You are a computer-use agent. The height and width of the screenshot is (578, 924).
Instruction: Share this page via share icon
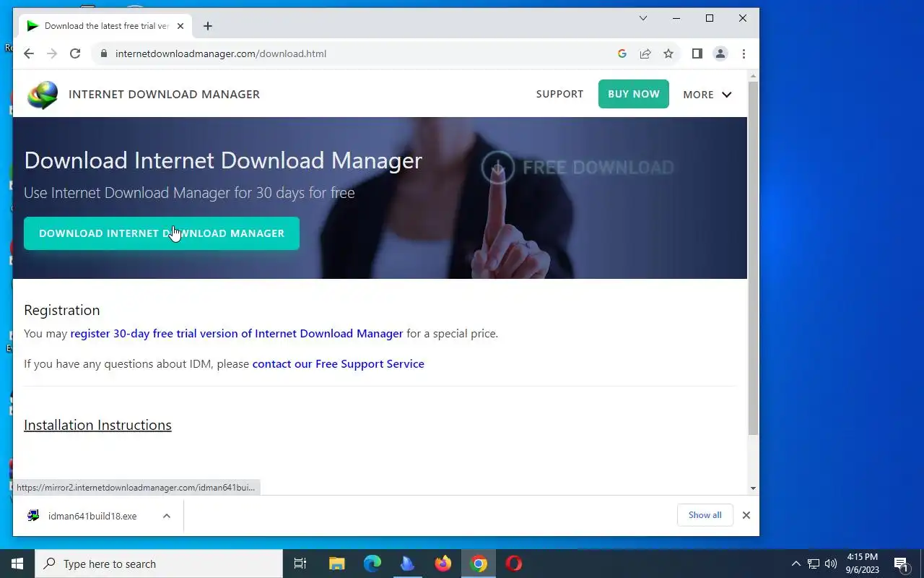click(x=645, y=53)
